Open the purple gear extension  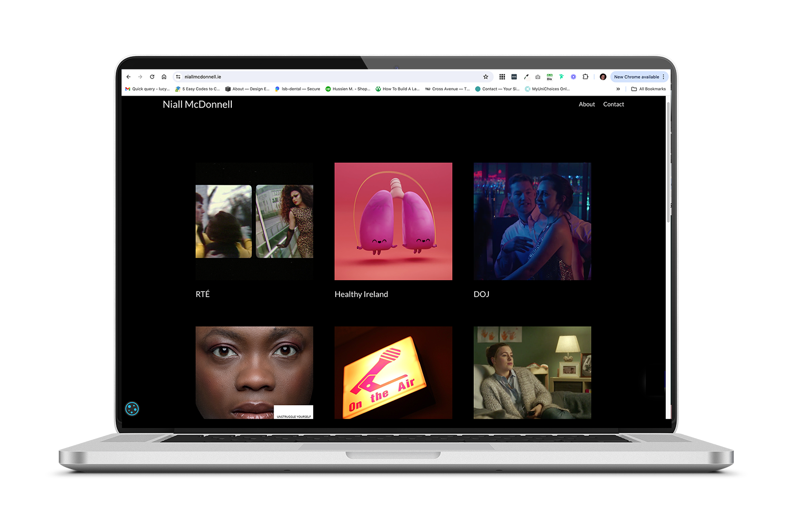tap(573, 77)
